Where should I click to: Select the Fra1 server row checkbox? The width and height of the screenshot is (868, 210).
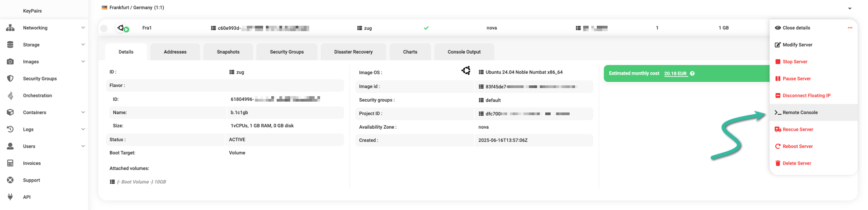[104, 28]
